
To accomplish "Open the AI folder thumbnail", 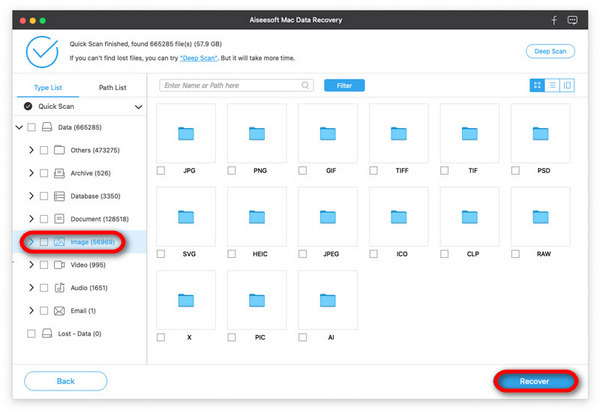I will coord(328,300).
